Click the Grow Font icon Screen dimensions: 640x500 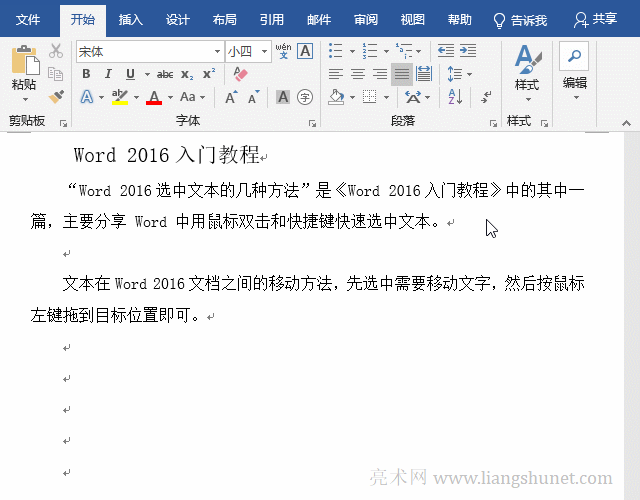(x=231, y=97)
